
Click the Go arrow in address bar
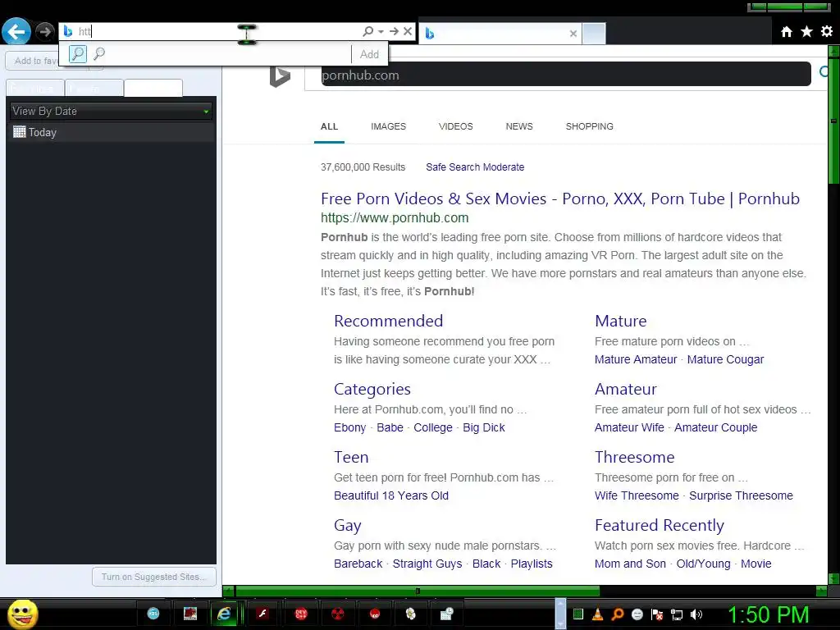pyautogui.click(x=394, y=31)
